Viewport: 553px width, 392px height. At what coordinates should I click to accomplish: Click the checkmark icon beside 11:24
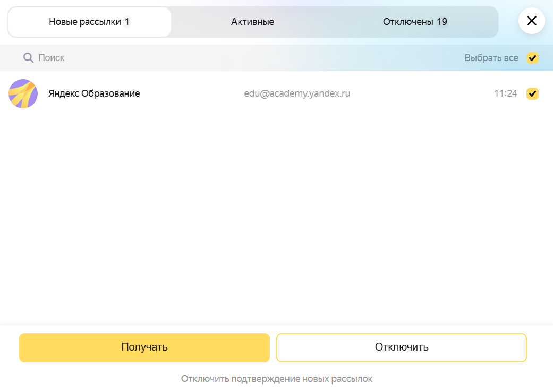pyautogui.click(x=532, y=93)
